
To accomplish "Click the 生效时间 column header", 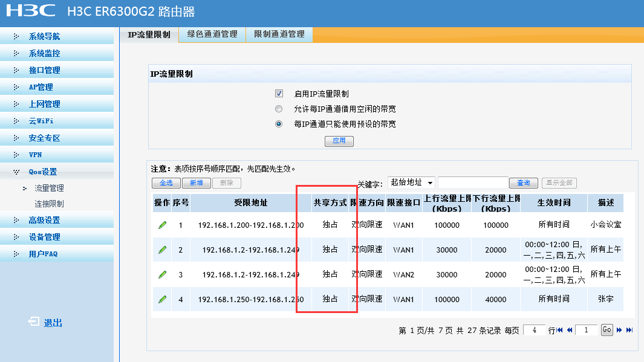I will coord(554,202).
